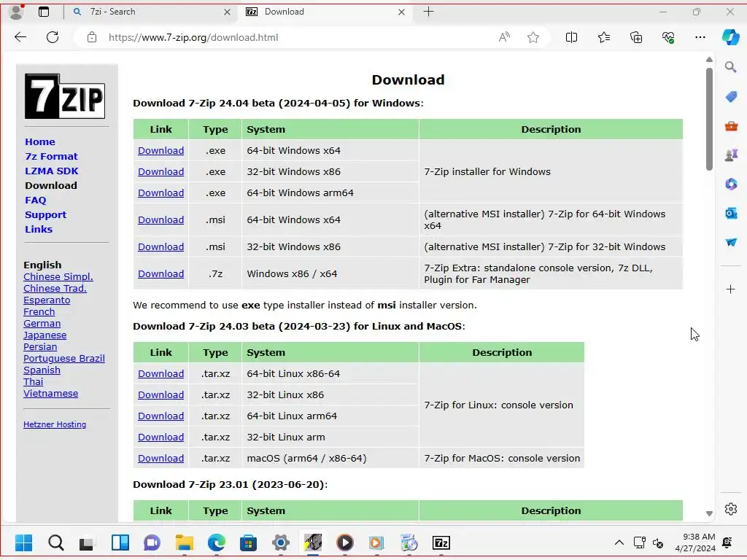This screenshot has width=747, height=560.
Task: Open sidebar settings gear
Action: coord(731,509)
